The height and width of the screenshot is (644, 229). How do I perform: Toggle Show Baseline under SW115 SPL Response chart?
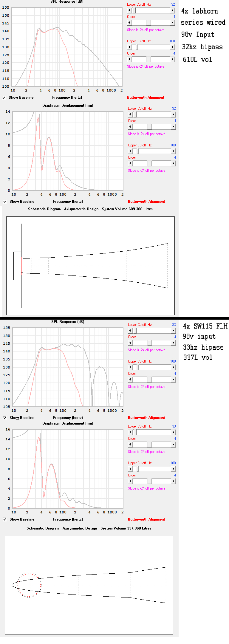point(4,418)
